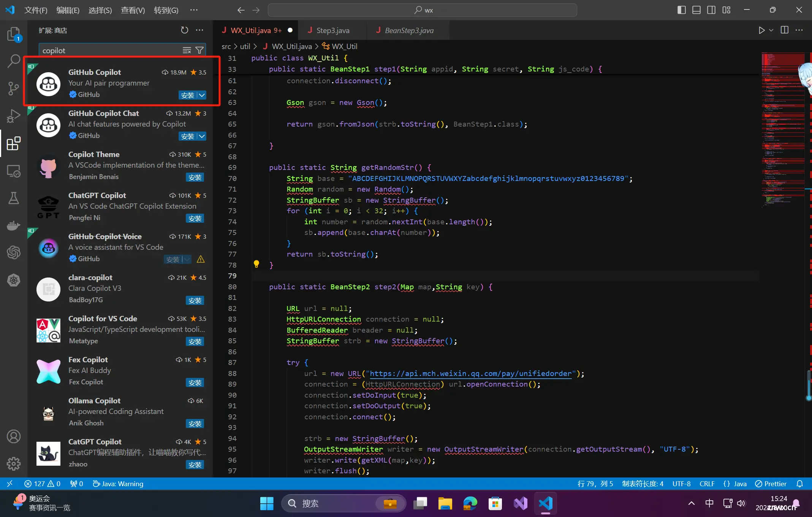Screen dimensions: 812x517
Task: Install the GitHub Copilot extension
Action: (x=188, y=95)
